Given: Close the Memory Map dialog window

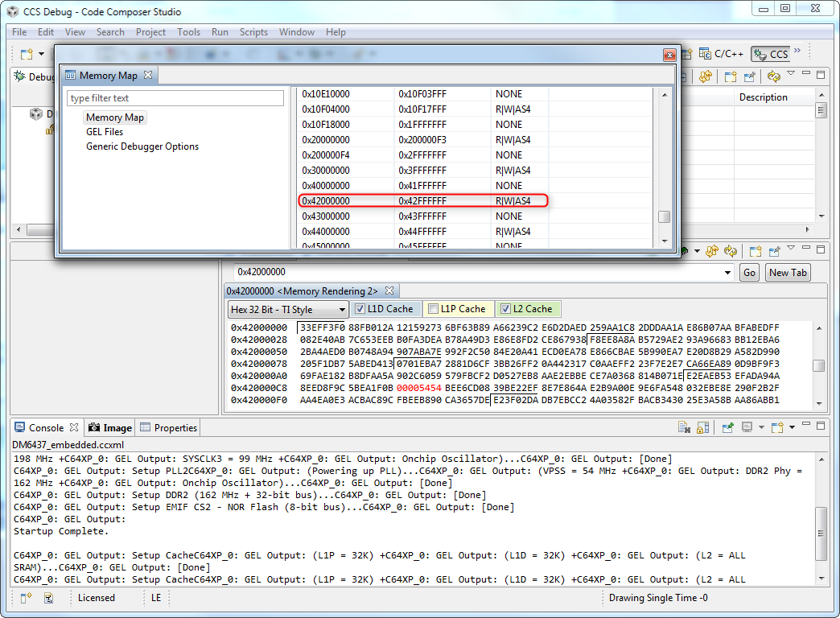Looking at the screenshot, I should tap(669, 55).
